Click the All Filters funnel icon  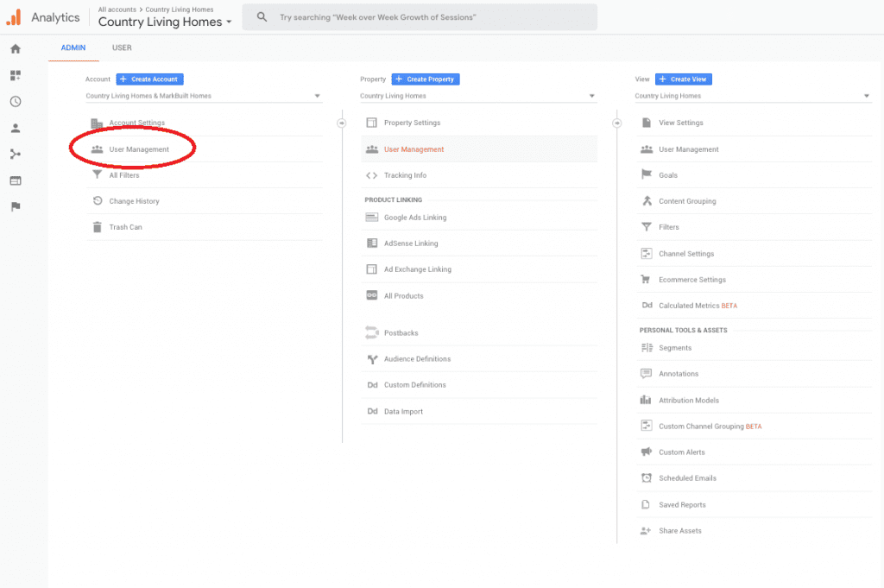coord(97,174)
